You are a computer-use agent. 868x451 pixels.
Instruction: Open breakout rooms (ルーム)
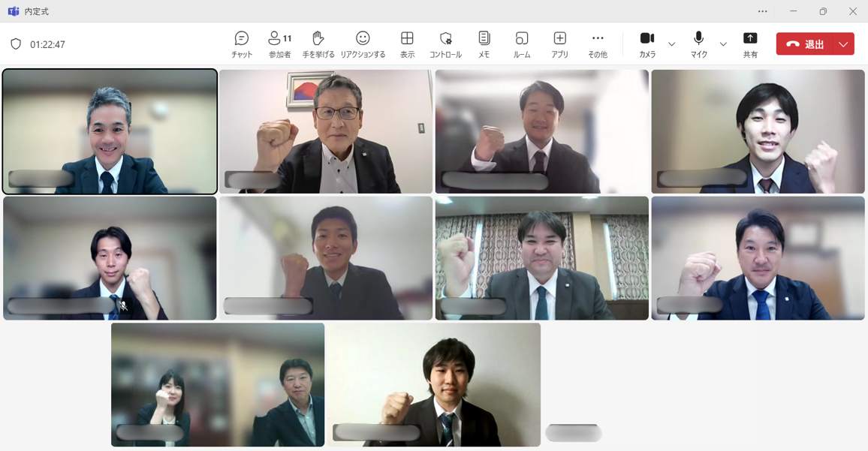(x=522, y=44)
